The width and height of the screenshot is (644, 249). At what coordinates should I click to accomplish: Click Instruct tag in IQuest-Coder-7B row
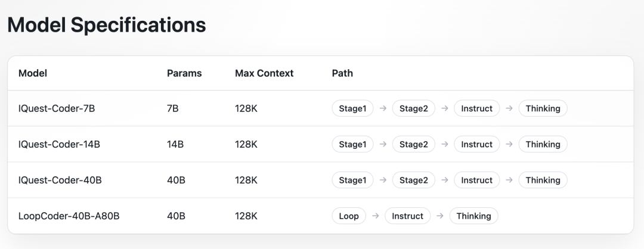476,108
